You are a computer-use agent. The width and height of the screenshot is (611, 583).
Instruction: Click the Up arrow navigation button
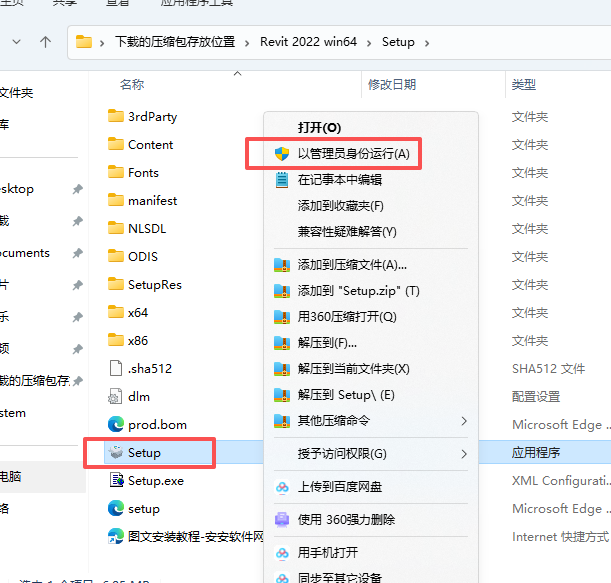click(x=45, y=42)
